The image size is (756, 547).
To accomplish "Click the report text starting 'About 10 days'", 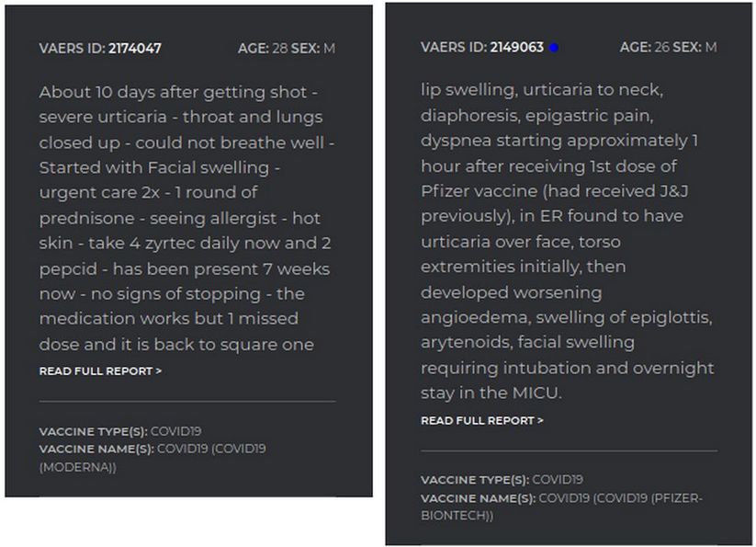I will pyautogui.click(x=187, y=218).
